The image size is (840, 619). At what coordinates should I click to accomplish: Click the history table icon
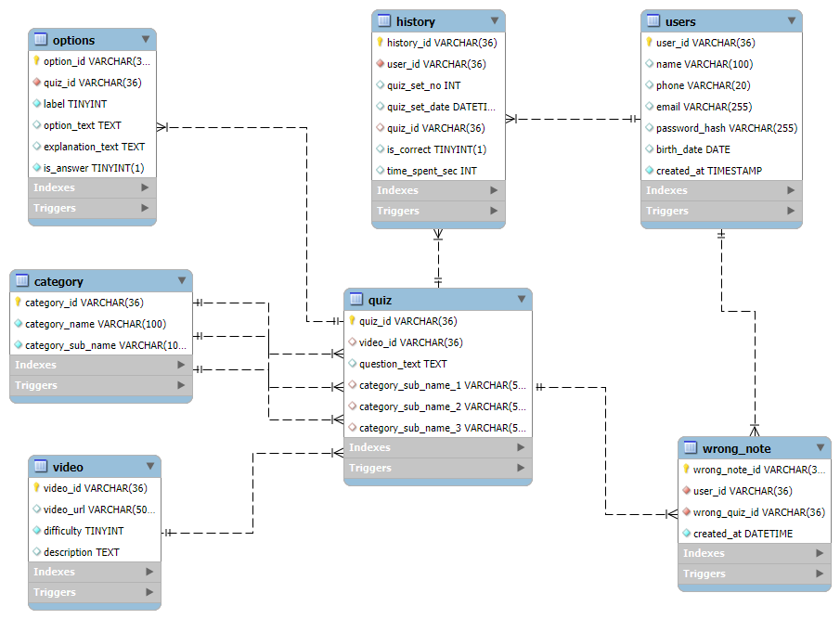pos(384,21)
